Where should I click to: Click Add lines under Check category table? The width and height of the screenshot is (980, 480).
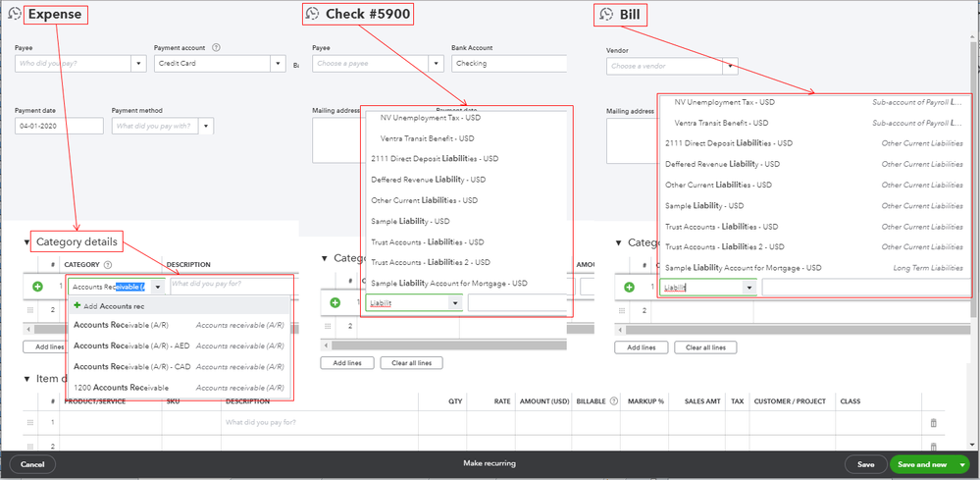point(349,362)
